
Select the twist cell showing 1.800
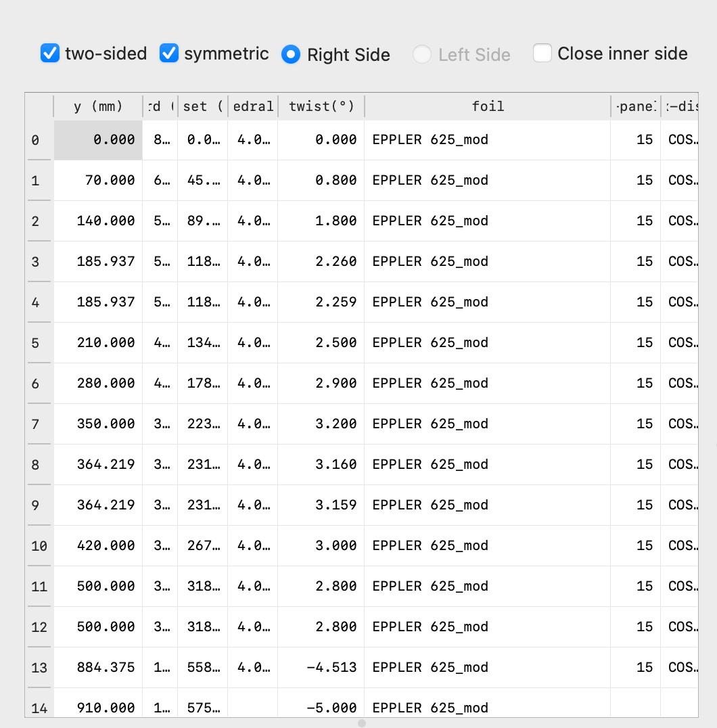[321, 221]
